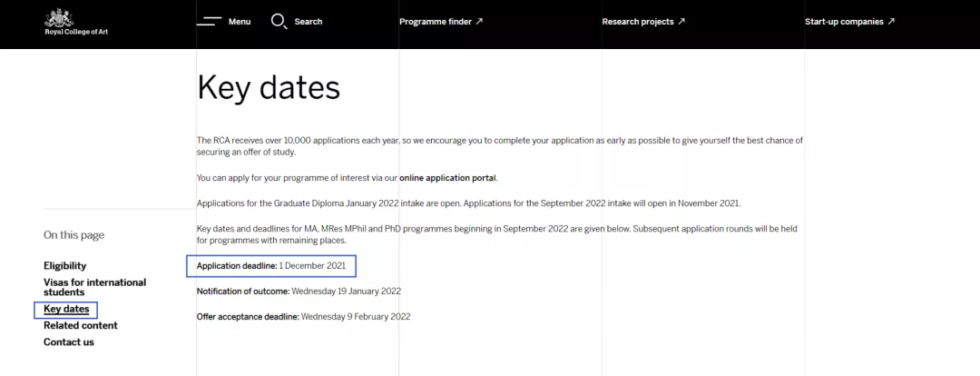Open the Programme finder link
Viewport: 980px width, 376px height.
(x=441, y=21)
